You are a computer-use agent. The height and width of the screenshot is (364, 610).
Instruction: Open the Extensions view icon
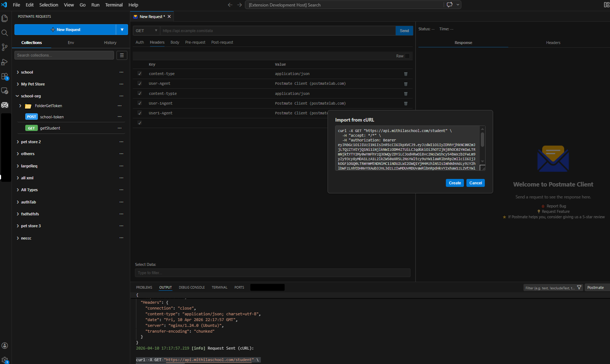[5, 76]
